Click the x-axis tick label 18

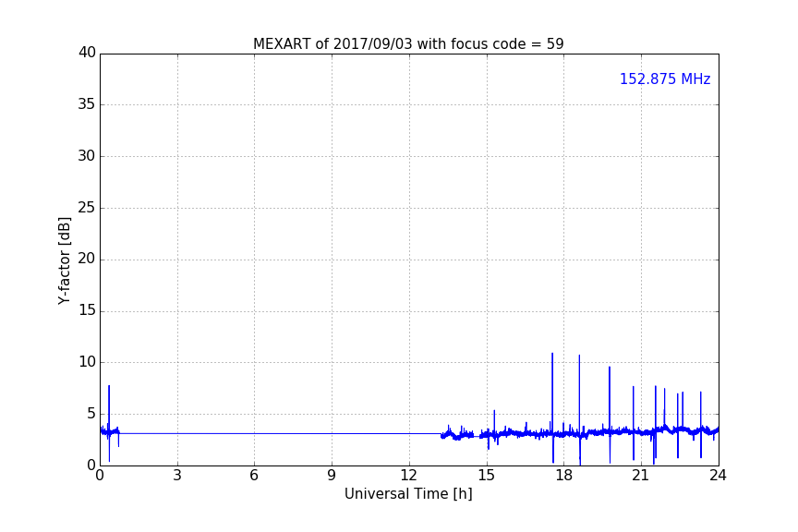pyautogui.click(x=564, y=476)
